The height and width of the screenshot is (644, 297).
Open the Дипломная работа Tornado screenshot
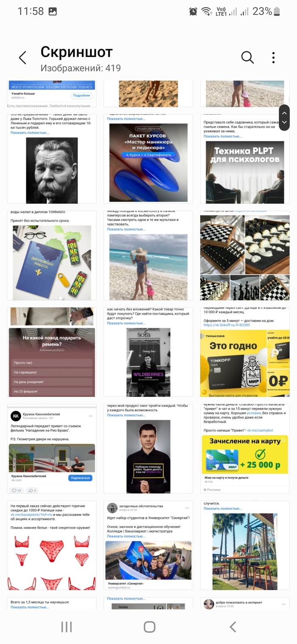point(52,256)
